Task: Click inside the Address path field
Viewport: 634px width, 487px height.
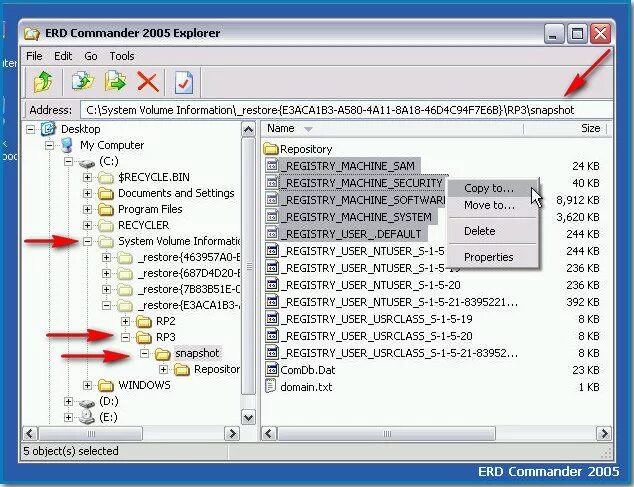Action: click(x=346, y=110)
